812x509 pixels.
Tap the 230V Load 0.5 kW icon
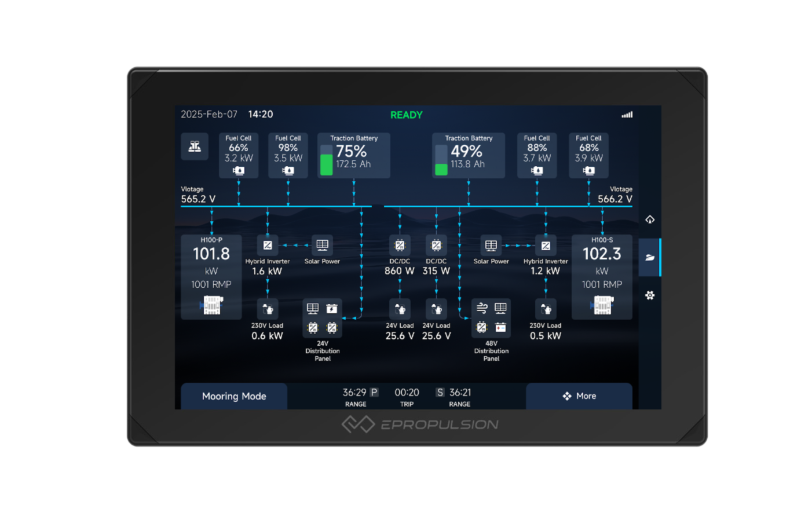[x=546, y=309]
